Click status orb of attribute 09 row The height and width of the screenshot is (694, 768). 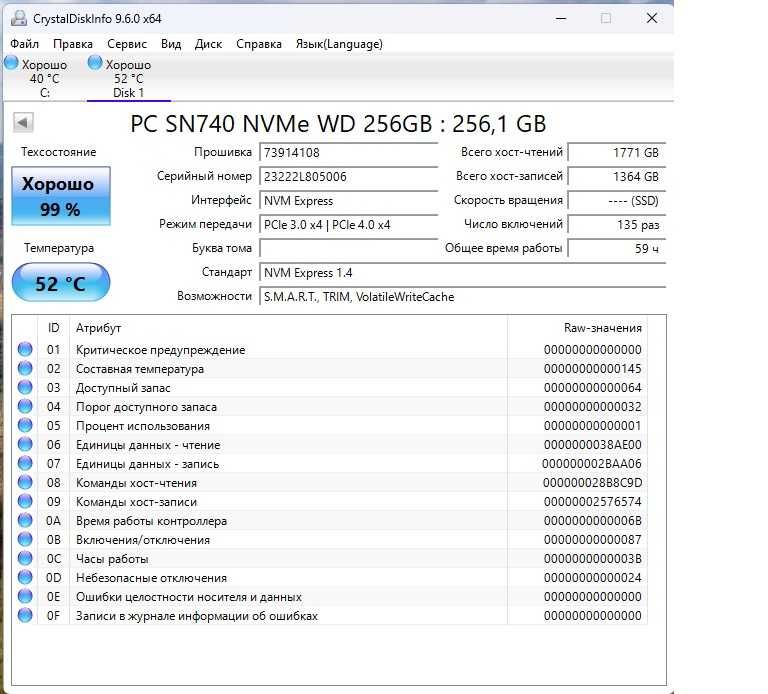[x=25, y=501]
